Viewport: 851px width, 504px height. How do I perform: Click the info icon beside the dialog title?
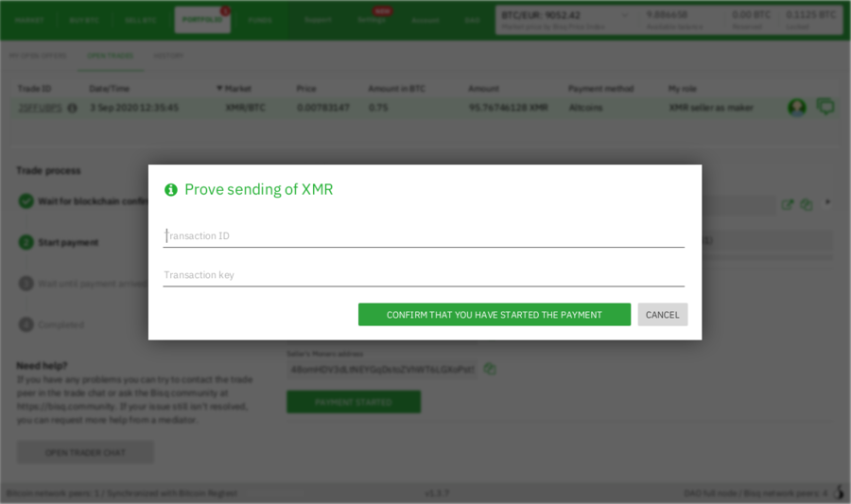coord(171,190)
